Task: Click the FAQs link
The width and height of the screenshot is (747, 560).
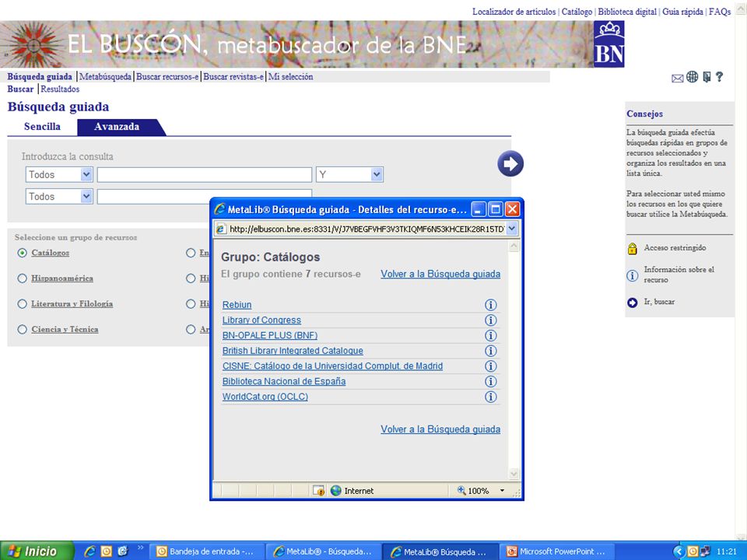Action: pos(719,12)
